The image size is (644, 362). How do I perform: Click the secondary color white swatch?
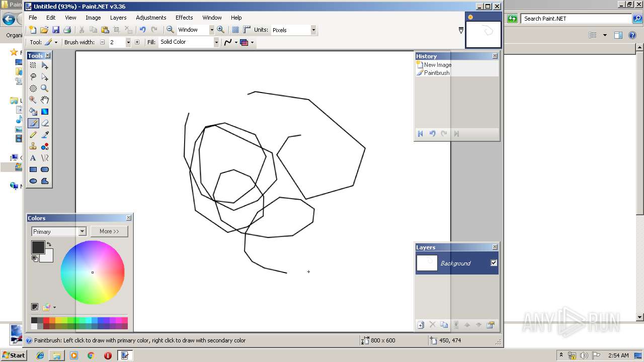pos(48,257)
